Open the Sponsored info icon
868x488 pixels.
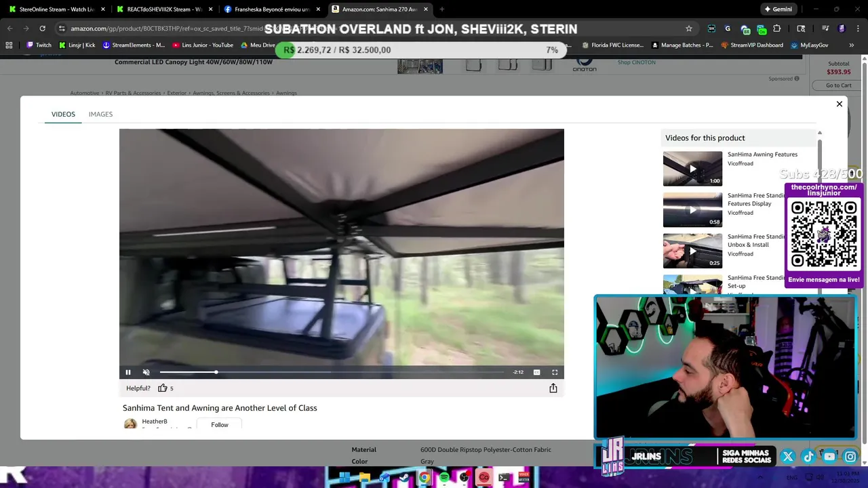797,79
